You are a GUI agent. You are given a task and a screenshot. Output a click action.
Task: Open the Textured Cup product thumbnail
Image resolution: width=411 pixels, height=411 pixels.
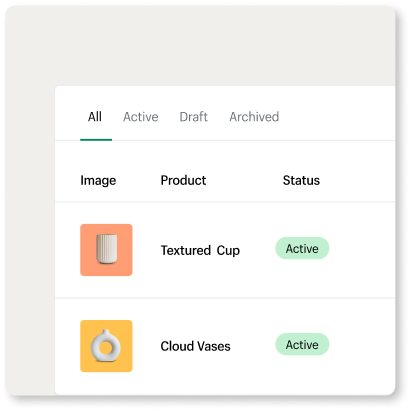[106, 250]
